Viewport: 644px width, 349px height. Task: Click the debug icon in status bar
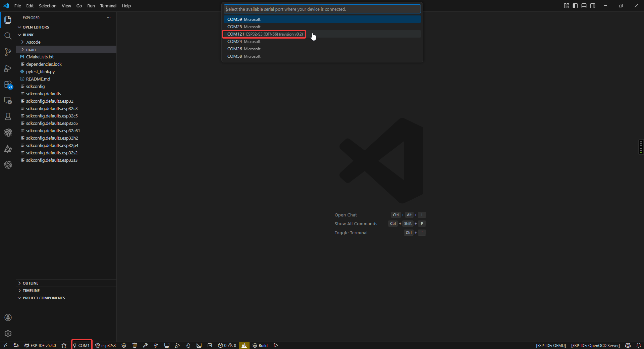[177, 345]
